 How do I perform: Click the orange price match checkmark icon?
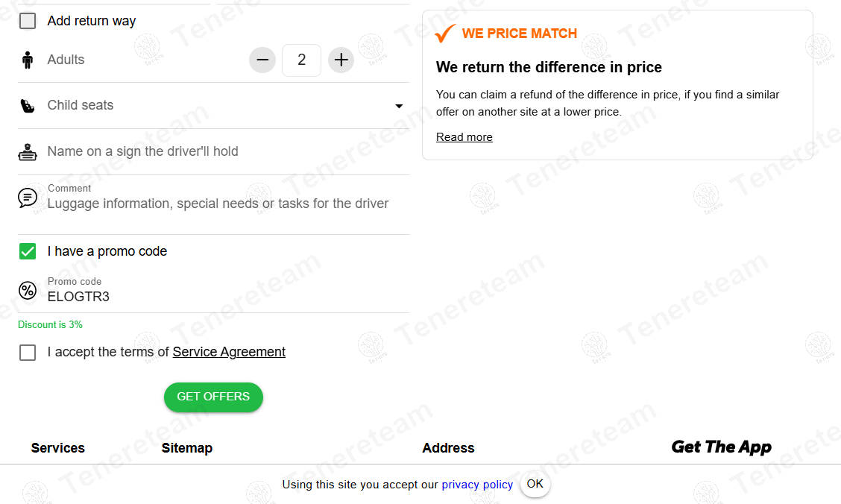click(x=445, y=34)
